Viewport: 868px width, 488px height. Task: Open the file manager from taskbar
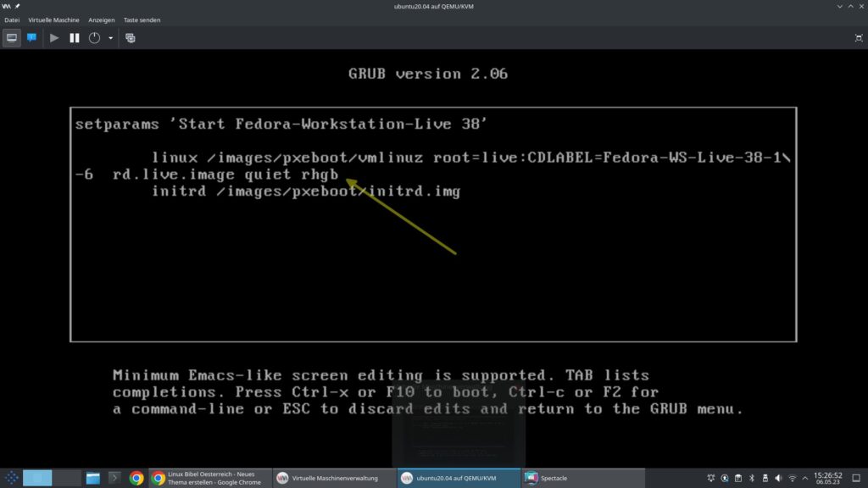coord(93,478)
